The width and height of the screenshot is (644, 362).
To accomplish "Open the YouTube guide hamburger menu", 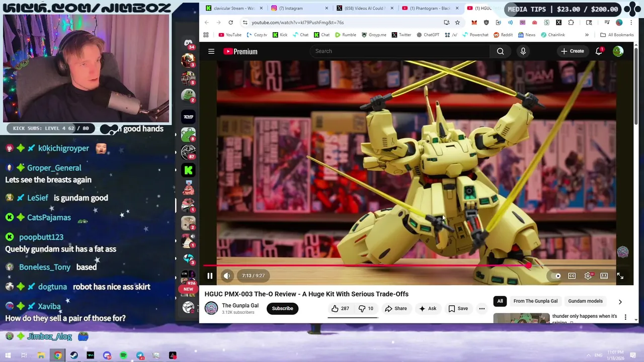I will pos(211,51).
